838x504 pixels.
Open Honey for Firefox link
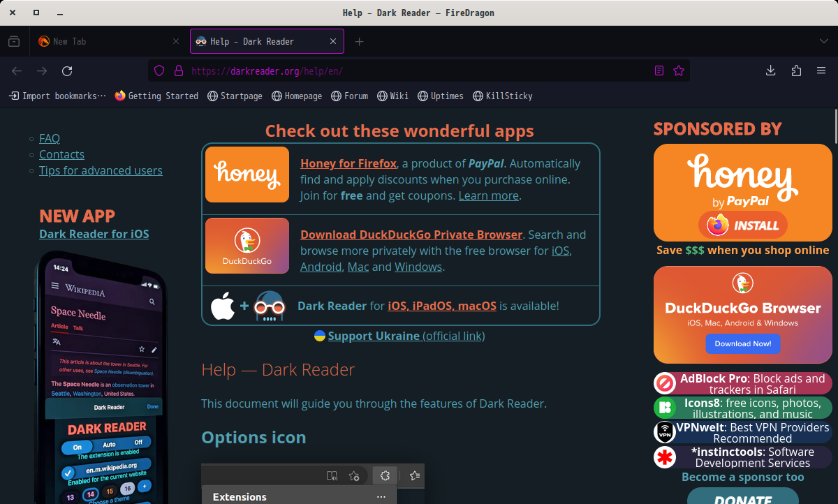point(348,163)
